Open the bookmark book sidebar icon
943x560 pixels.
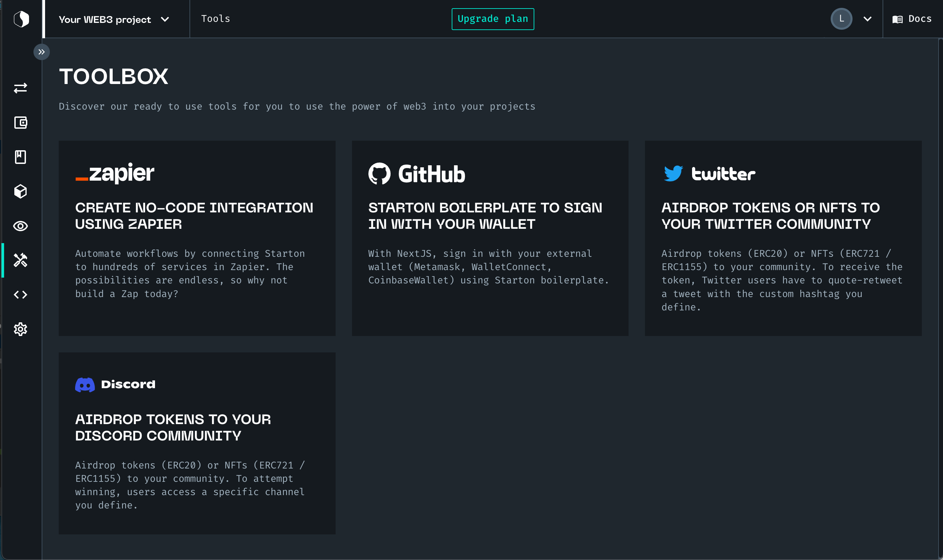20,157
